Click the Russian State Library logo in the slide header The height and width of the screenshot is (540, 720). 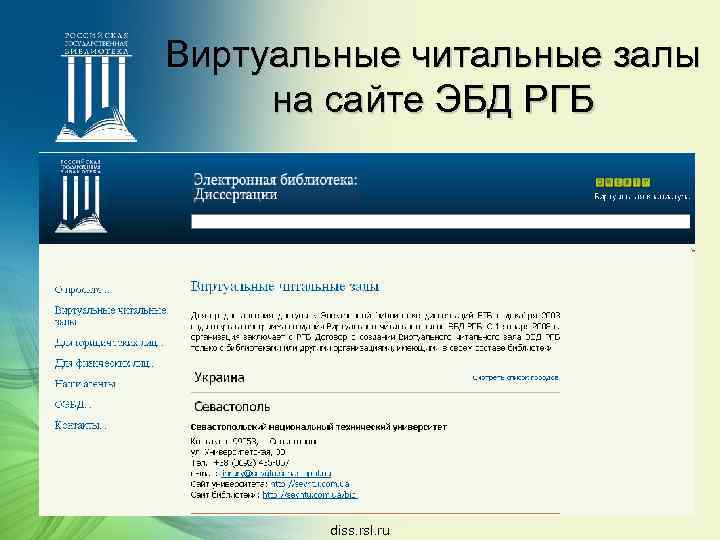pos(96,87)
